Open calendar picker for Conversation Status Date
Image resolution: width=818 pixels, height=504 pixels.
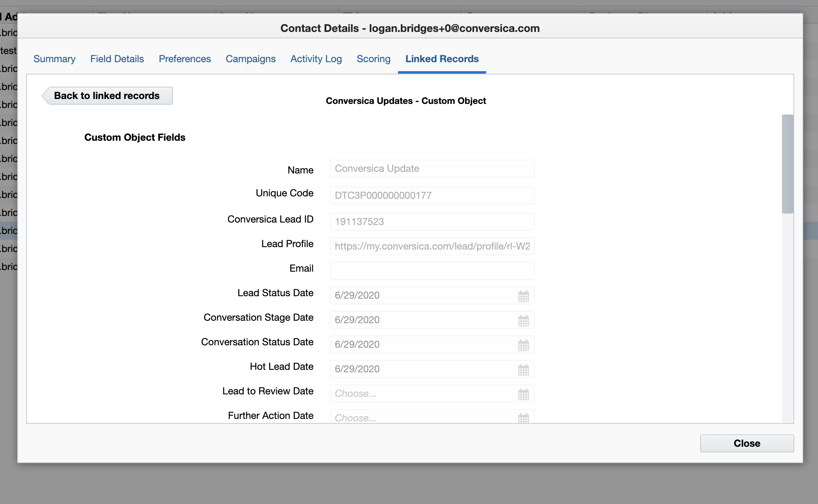[x=524, y=345]
